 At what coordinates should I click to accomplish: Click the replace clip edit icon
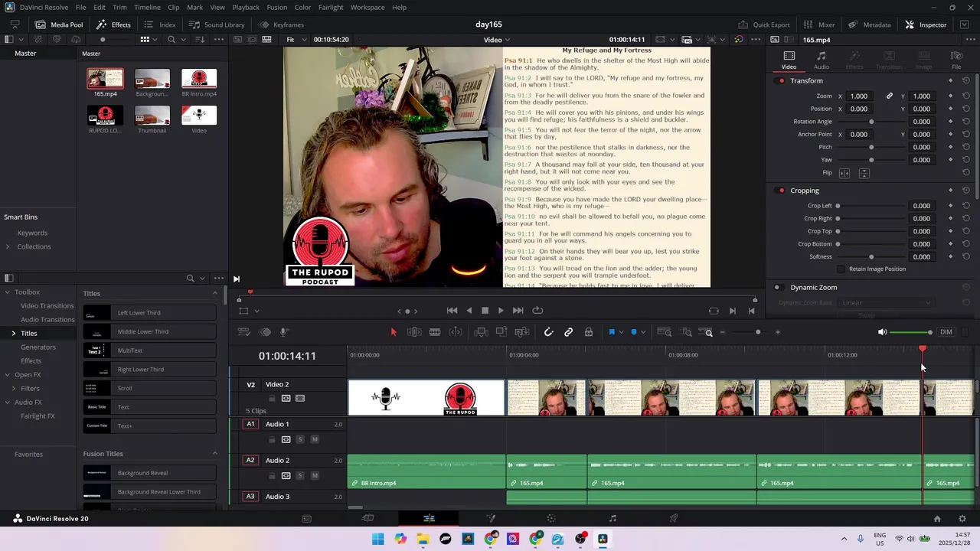point(522,332)
